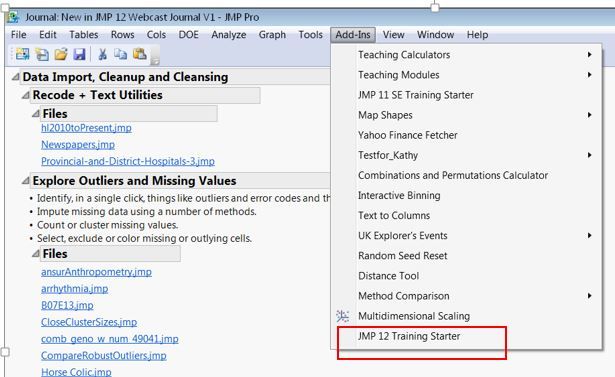
Task: Collapse Data Import, Cleanup and Cleansing outline
Action: click(15, 76)
